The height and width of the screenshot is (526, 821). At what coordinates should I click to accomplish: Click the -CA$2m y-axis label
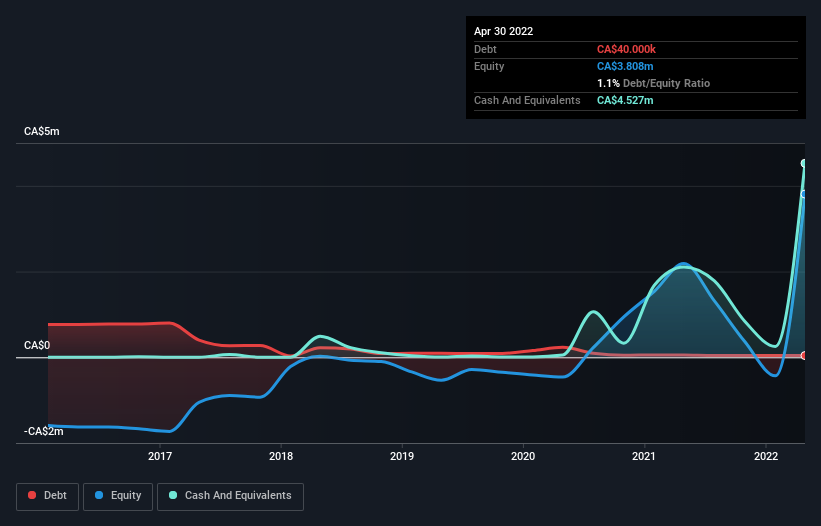point(44,431)
